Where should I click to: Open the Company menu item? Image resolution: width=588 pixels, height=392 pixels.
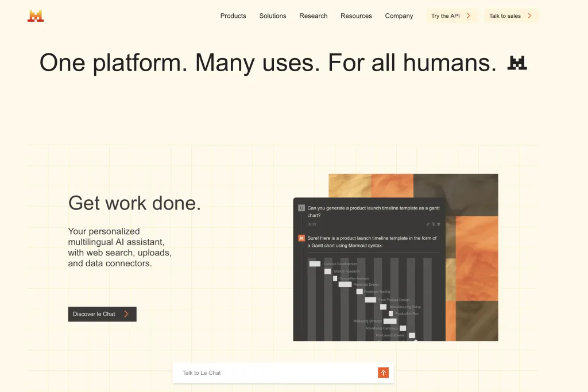399,16
